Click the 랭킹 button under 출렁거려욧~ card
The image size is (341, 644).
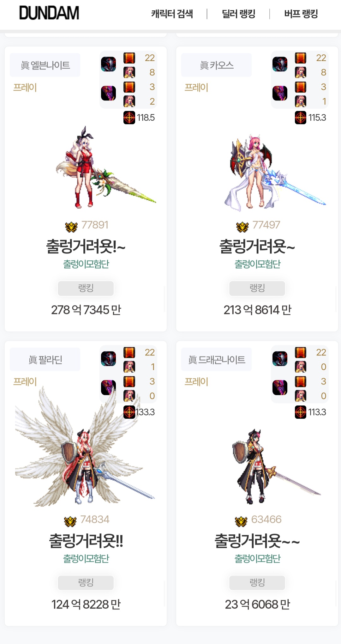pos(257,288)
